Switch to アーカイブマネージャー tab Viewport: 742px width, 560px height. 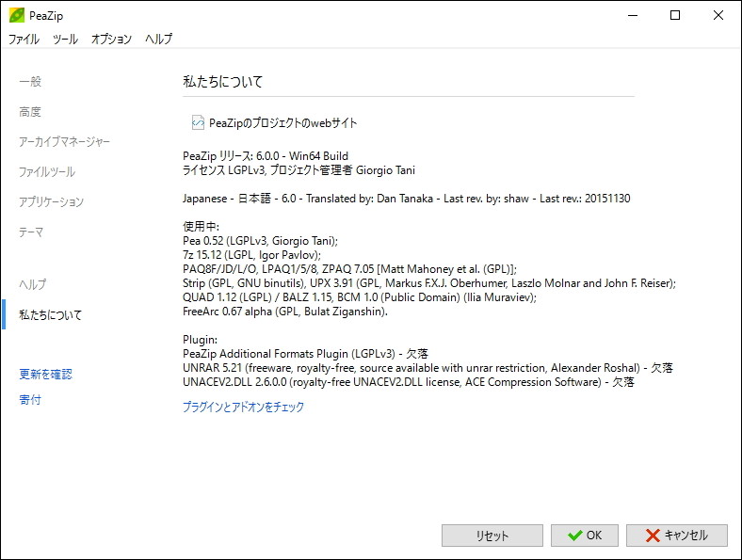pos(64,141)
